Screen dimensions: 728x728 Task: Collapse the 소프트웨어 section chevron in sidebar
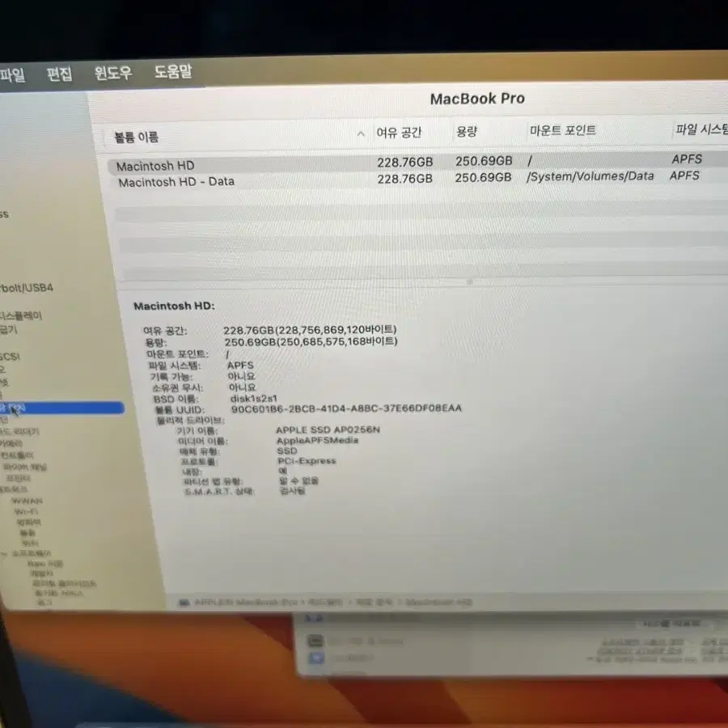tap(4, 554)
